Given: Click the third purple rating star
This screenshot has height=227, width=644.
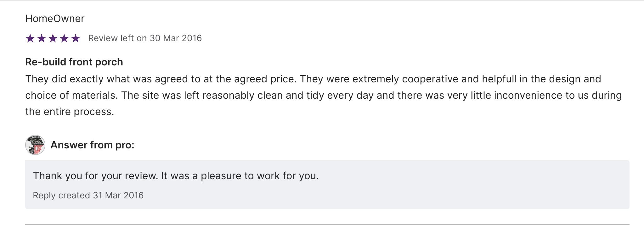Looking at the screenshot, I should pos(53,38).
